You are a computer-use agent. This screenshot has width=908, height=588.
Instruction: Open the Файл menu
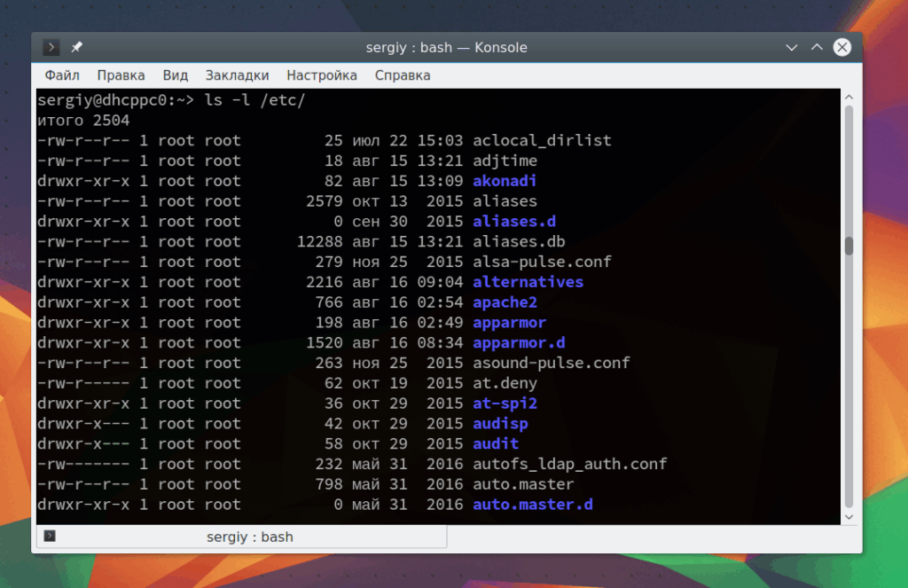click(x=62, y=75)
